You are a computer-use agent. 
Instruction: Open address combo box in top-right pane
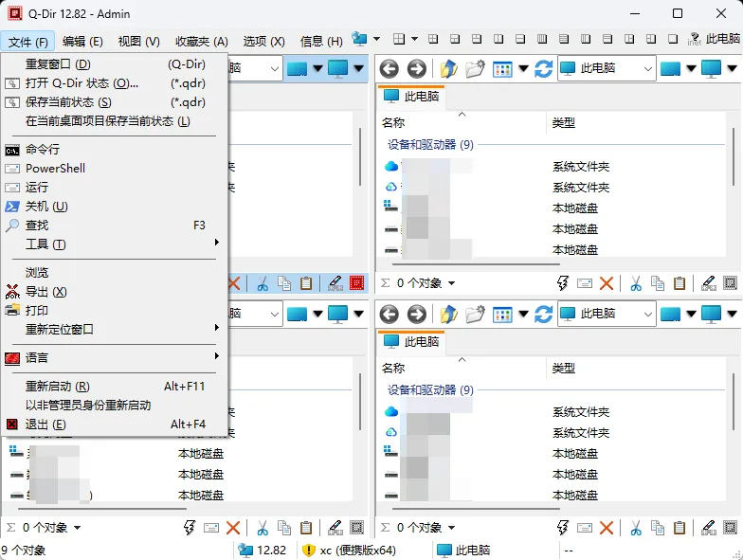click(x=607, y=69)
